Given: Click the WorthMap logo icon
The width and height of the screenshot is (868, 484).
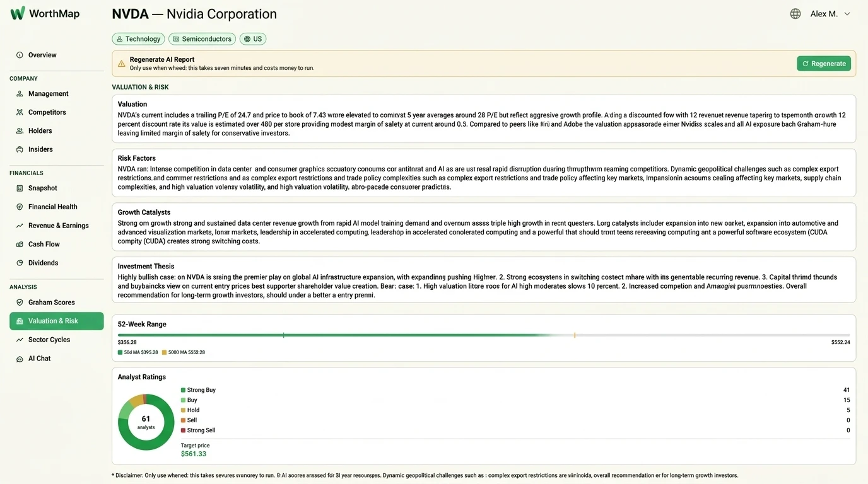Looking at the screenshot, I should (18, 13).
